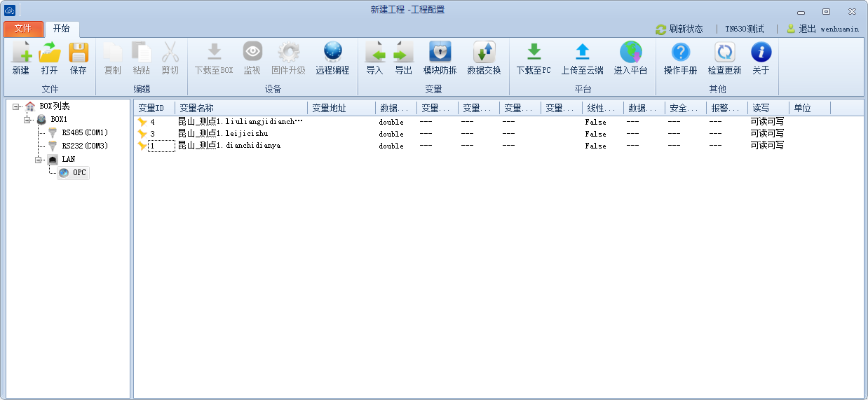Click the 新建 (New) icon
This screenshot has height=400, width=868.
(21, 53)
